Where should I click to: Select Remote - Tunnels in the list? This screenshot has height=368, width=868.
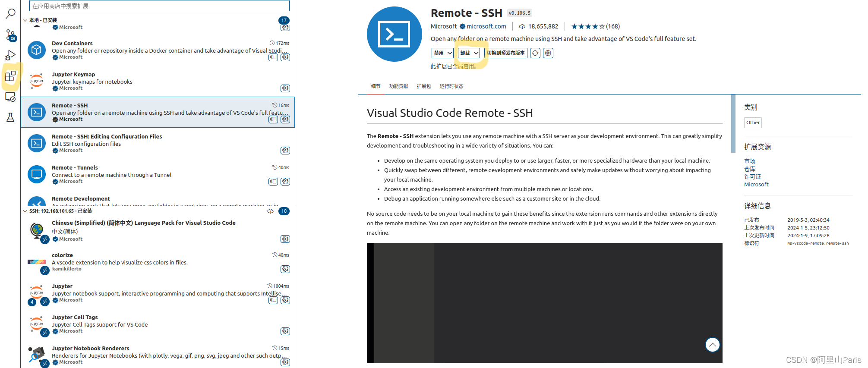158,174
